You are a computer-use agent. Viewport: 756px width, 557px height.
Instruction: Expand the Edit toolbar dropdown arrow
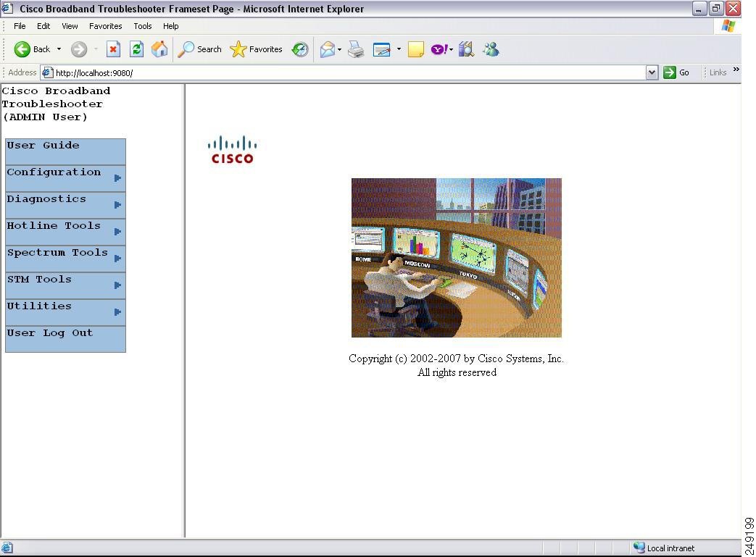[399, 49]
